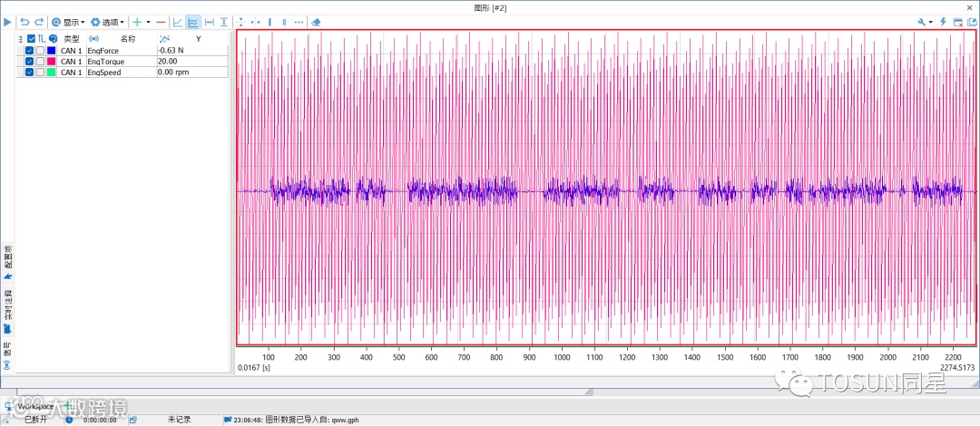The image size is (980, 426).
Task: Expand the add-signal dropdown arrow
Action: (x=148, y=22)
